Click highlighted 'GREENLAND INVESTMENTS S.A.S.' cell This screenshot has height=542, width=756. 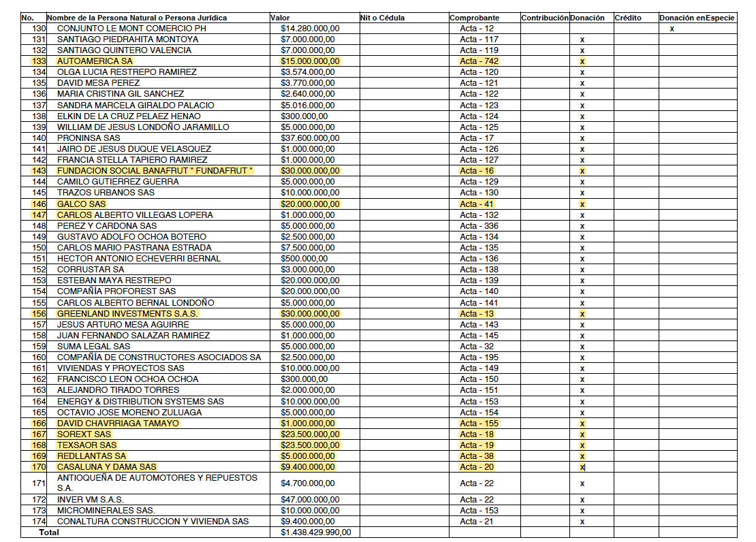pyautogui.click(x=128, y=313)
